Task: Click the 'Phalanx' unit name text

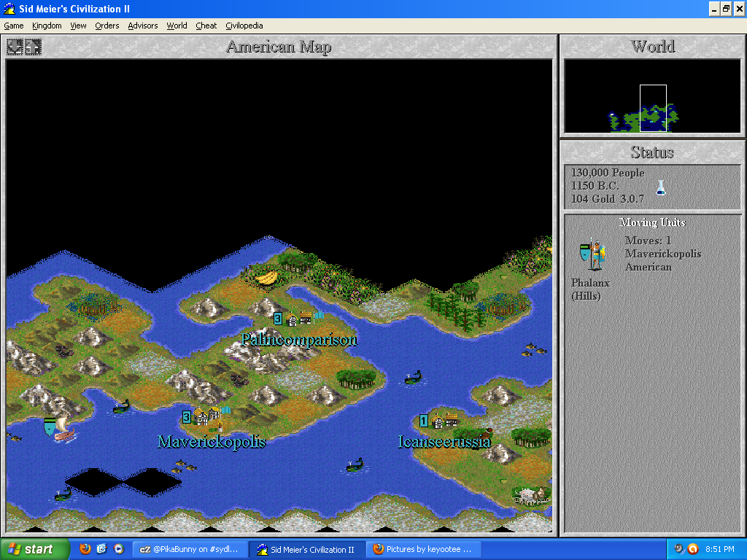Action: 590,283
